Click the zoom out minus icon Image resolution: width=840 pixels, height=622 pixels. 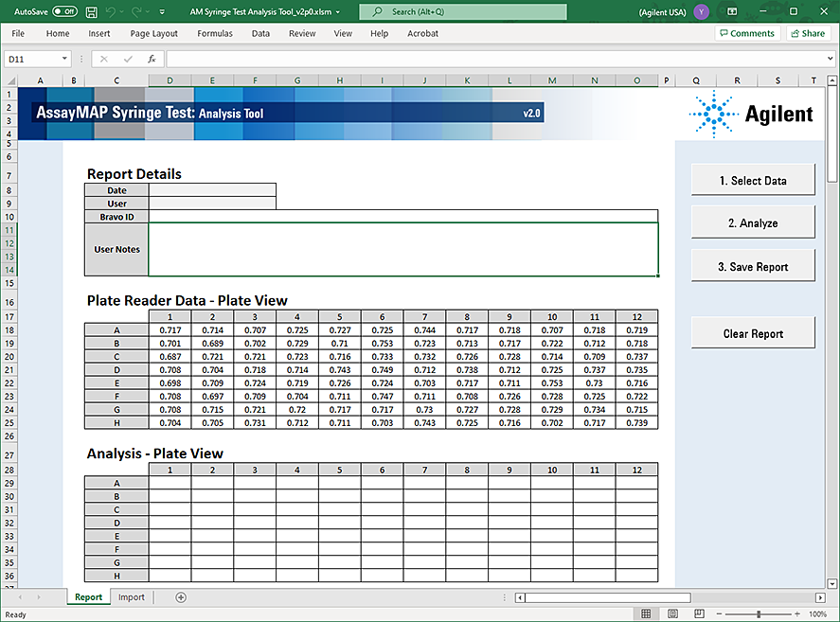pos(720,614)
